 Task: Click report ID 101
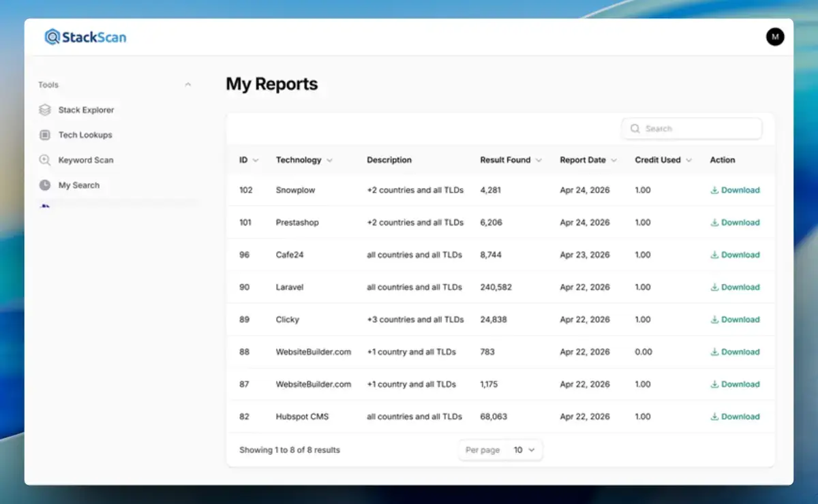click(245, 223)
